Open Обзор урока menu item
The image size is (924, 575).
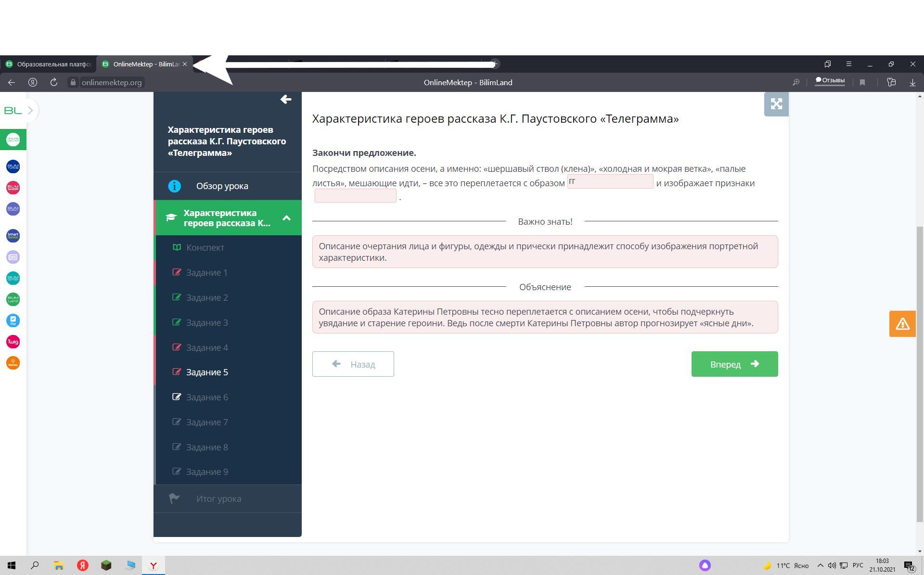point(222,186)
